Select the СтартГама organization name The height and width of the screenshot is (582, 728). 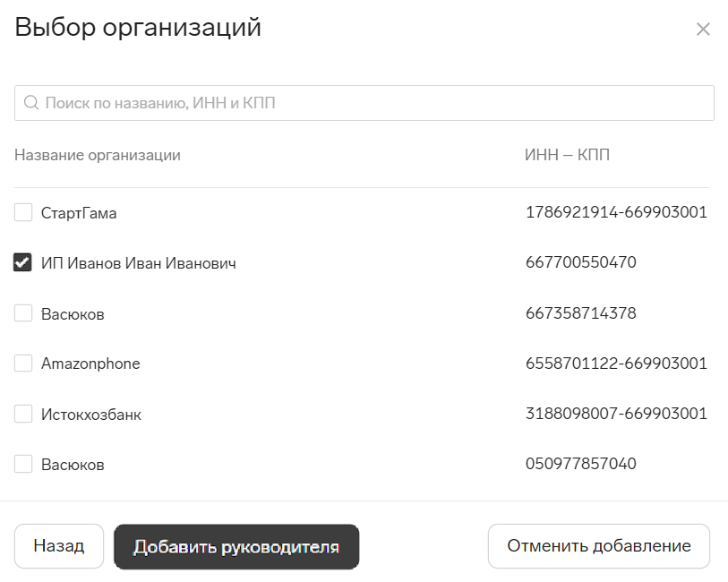point(79,213)
